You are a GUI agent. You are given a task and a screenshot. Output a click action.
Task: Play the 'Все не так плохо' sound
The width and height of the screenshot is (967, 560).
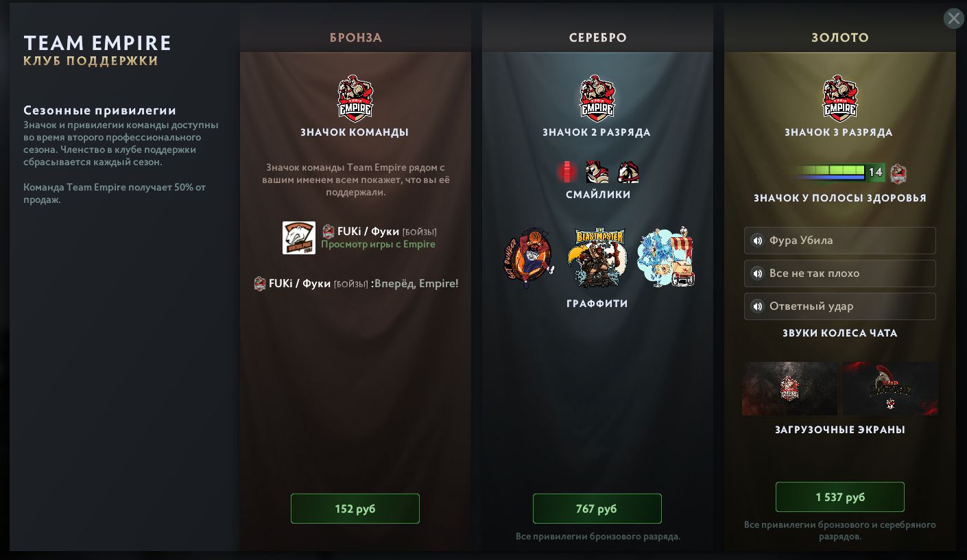pos(839,273)
